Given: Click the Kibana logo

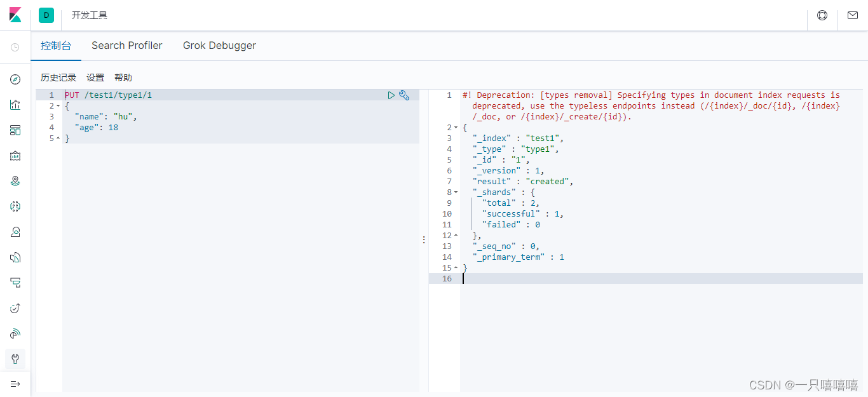Looking at the screenshot, I should click(x=15, y=15).
